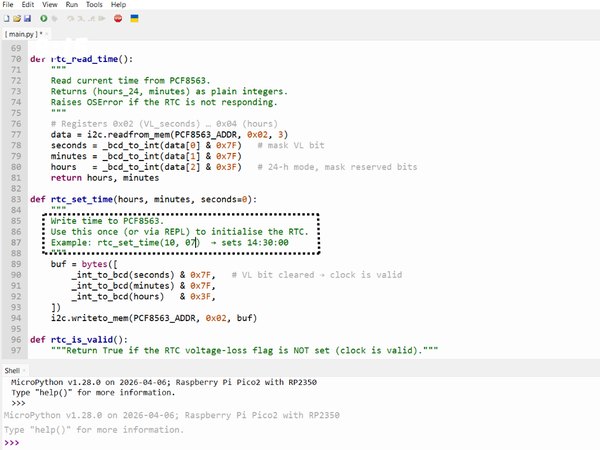This screenshot has width=600, height=450.
Task: Save the script with the floppy icon
Action: pyautogui.click(x=27, y=18)
